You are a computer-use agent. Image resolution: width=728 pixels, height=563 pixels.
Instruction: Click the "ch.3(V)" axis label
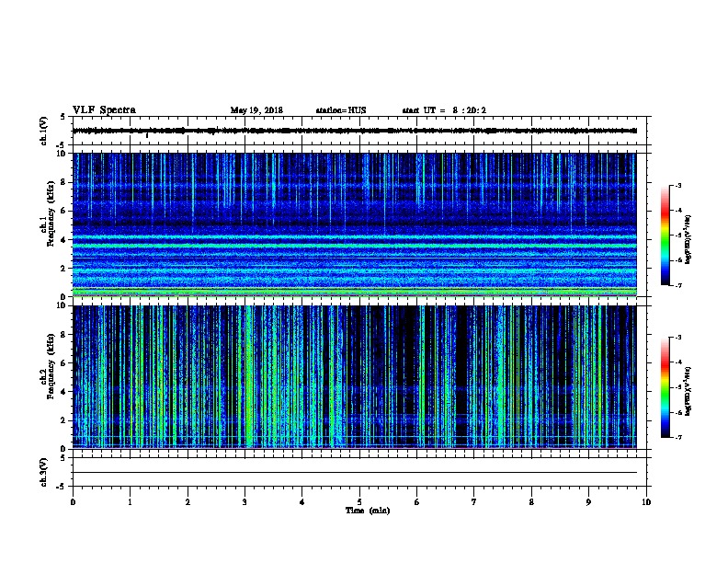click(43, 472)
